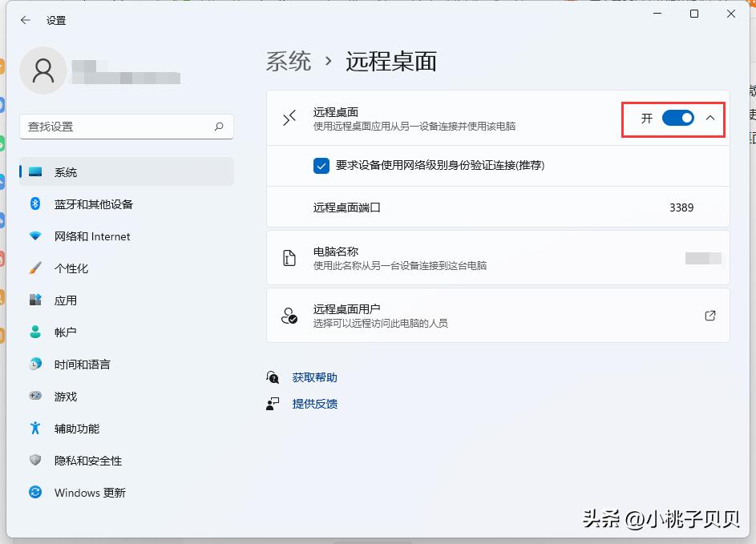Click the Bluetooth icon in the sidebar
Screen dimensions: 756x544
coord(34,204)
